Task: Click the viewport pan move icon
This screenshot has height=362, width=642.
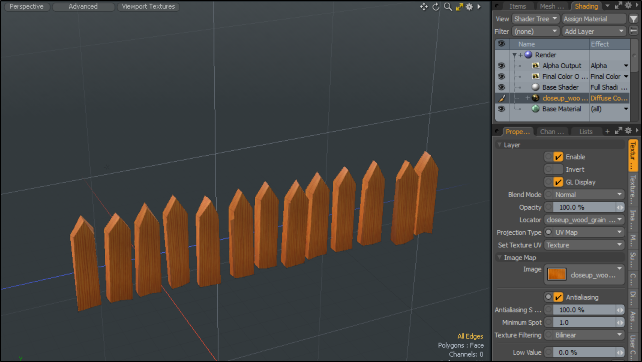Action: tap(424, 7)
